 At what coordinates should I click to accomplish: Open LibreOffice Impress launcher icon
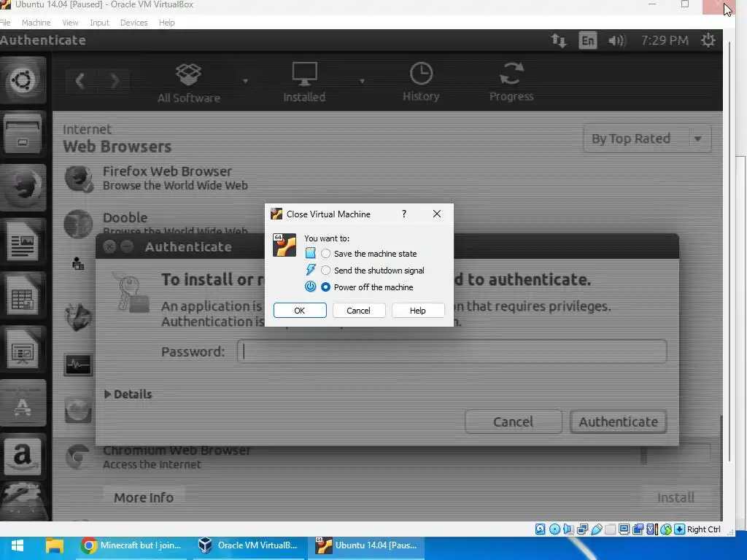[23, 351]
